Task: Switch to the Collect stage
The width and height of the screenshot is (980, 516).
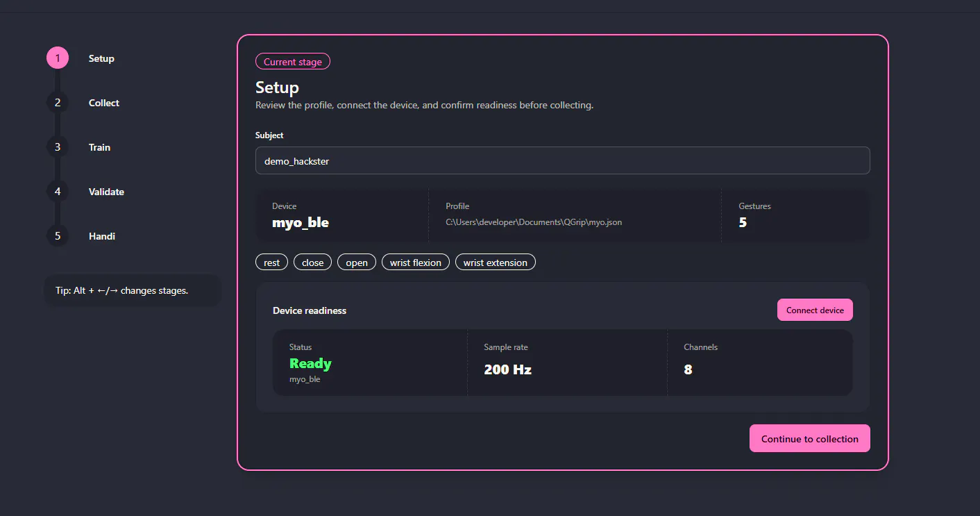Action: (83, 103)
